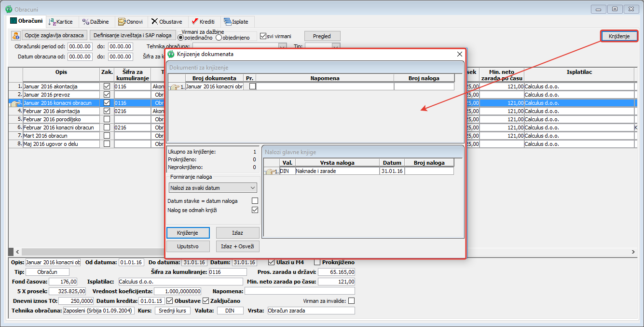Uncheck Nalog se odmah knjiži
The height and width of the screenshot is (327, 644).
[255, 210]
